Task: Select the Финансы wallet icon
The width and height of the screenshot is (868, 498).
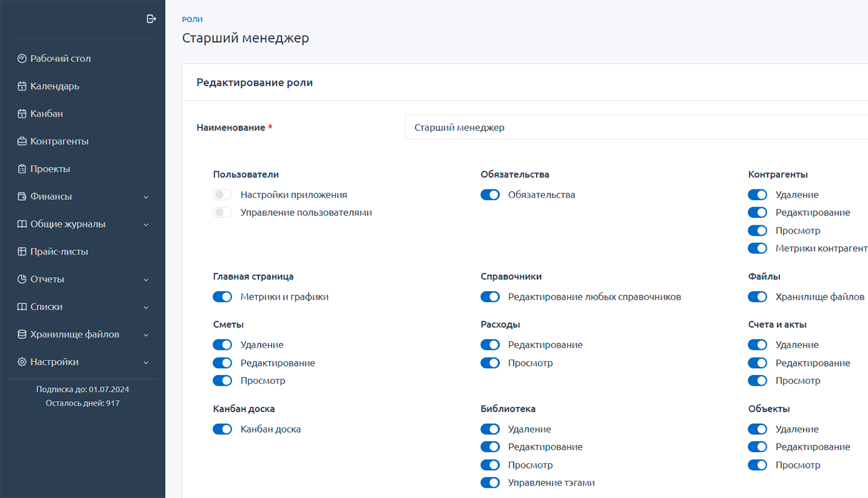Action: [21, 196]
